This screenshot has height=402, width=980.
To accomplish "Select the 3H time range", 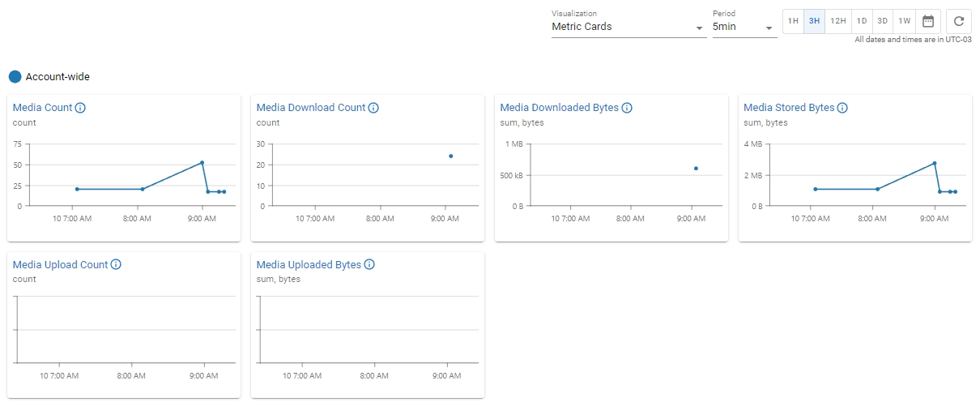I will [x=814, y=21].
